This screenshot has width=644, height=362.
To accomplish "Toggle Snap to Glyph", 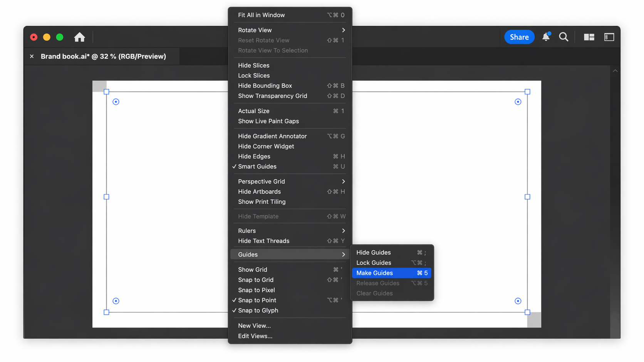I will (290, 310).
